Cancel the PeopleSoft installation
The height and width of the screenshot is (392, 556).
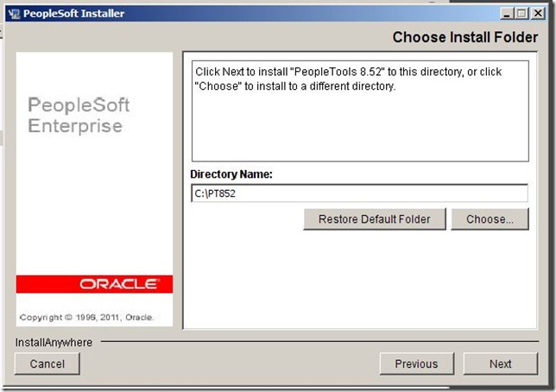coord(47,364)
